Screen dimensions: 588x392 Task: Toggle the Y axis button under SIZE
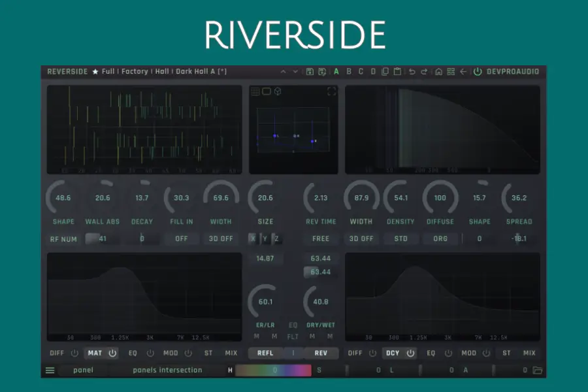click(x=265, y=238)
